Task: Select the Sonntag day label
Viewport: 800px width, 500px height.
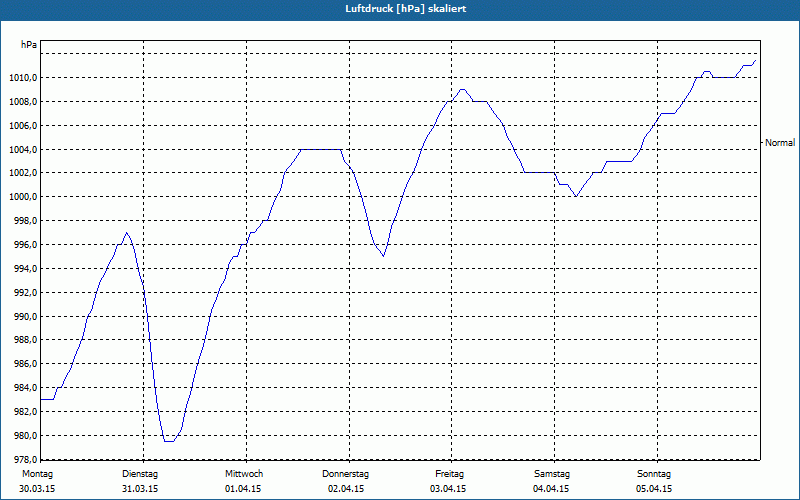Action: coord(654,474)
